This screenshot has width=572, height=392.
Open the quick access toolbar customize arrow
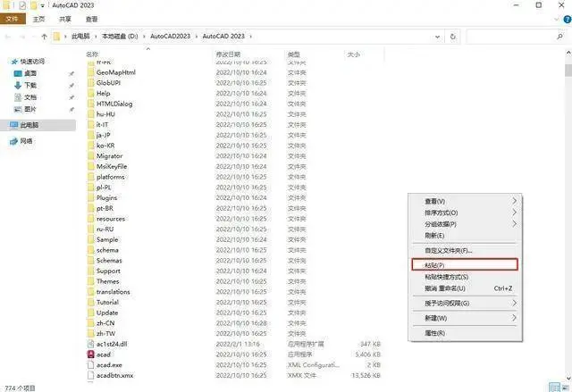(43, 5)
